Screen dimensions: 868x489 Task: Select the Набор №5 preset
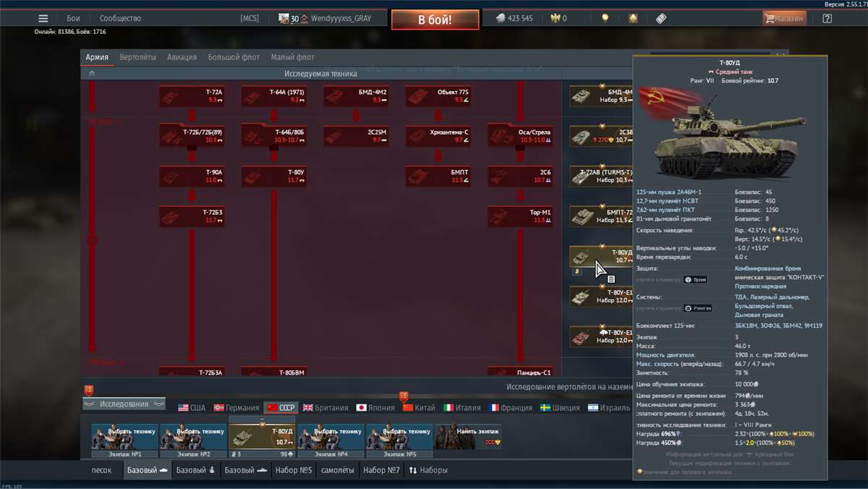coord(293,470)
